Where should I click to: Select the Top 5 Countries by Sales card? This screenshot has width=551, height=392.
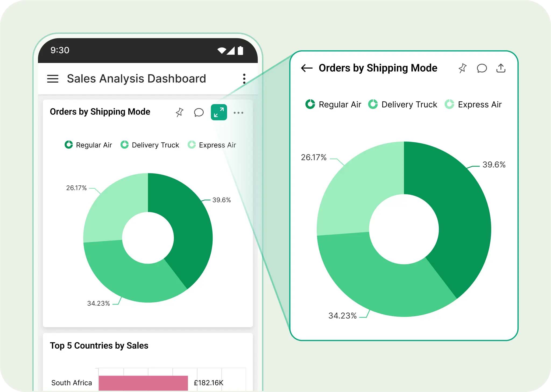coord(99,345)
